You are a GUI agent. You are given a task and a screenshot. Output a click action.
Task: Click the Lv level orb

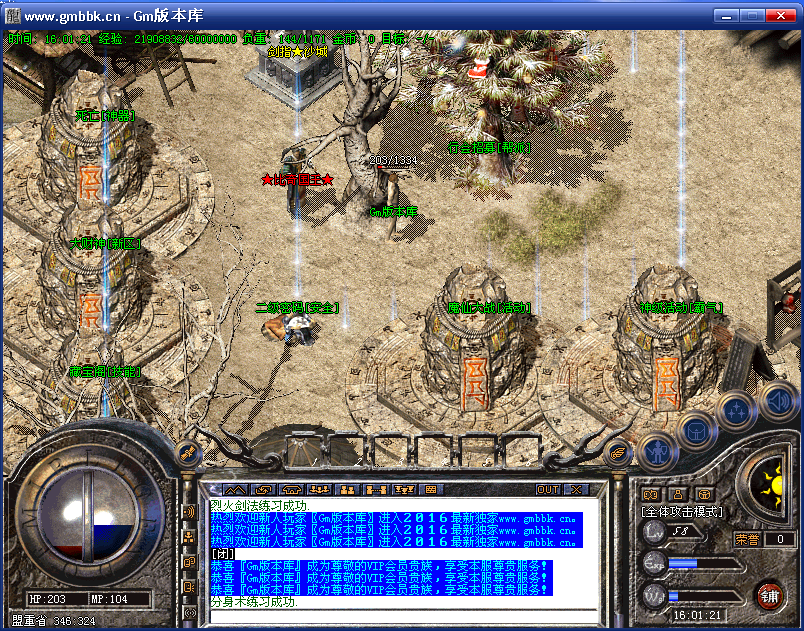(655, 532)
